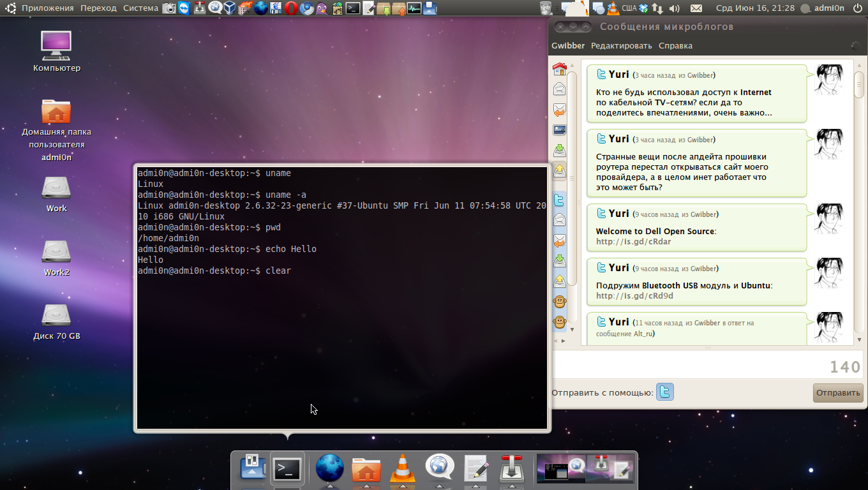Screen dimensions: 868x490
Task: Launch VLC from the bottom dock
Action: (402, 469)
